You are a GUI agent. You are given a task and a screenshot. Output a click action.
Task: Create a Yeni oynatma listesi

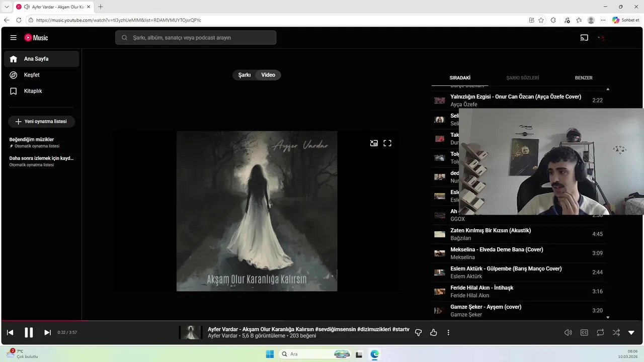(41, 122)
